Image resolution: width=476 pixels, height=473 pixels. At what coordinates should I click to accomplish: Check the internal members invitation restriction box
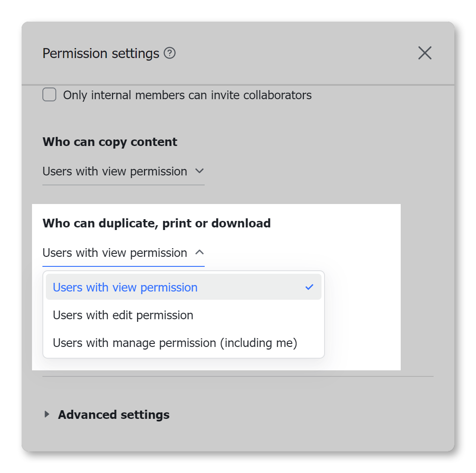49,94
